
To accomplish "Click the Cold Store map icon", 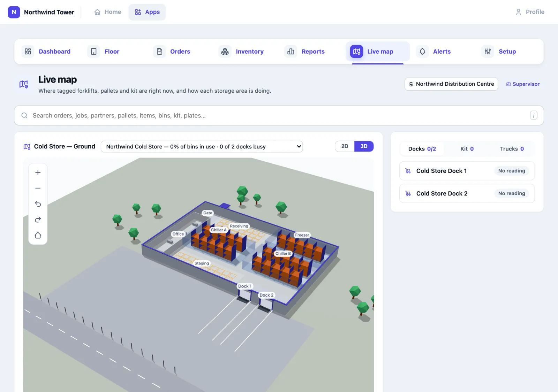I will pos(27,147).
